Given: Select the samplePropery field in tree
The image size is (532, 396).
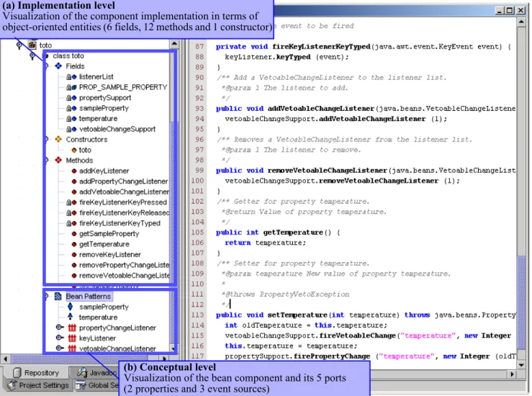Looking at the screenshot, I should (104, 108).
